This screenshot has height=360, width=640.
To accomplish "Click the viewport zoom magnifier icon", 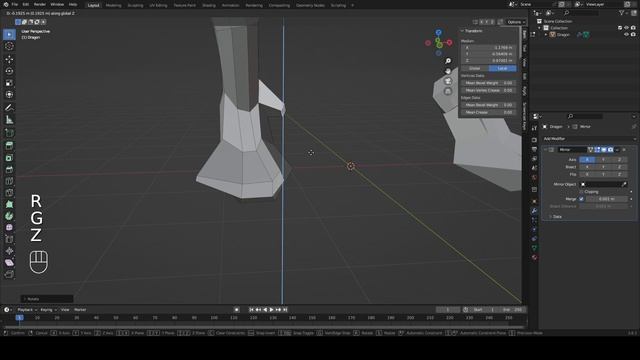I will (x=448, y=61).
